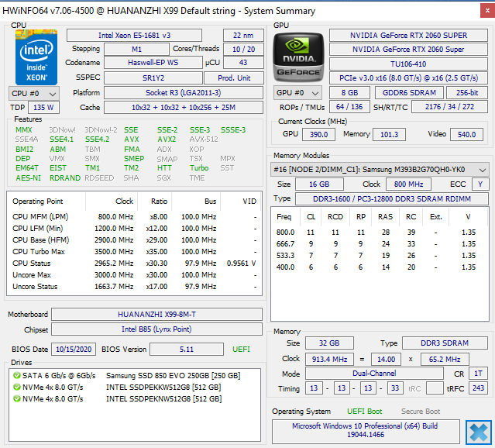Viewport: 495px width, 448px height.
Task: Click the 0.9561 V VID value
Action: [x=242, y=264]
